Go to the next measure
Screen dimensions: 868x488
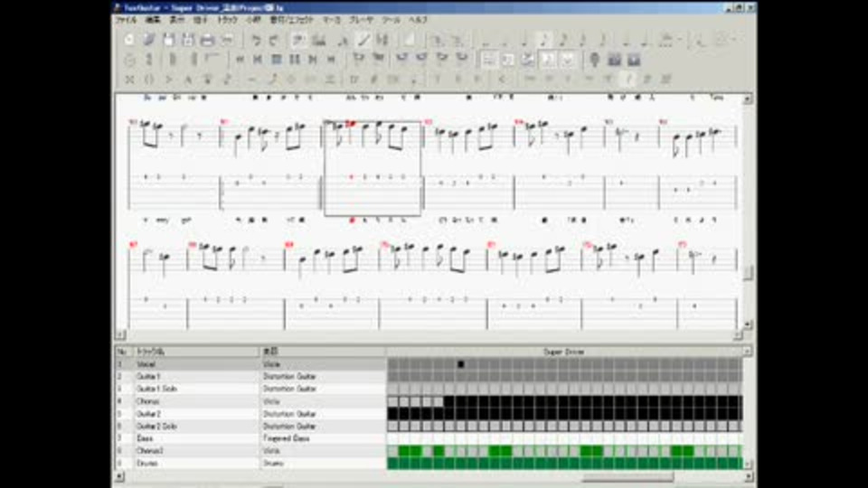(x=313, y=60)
